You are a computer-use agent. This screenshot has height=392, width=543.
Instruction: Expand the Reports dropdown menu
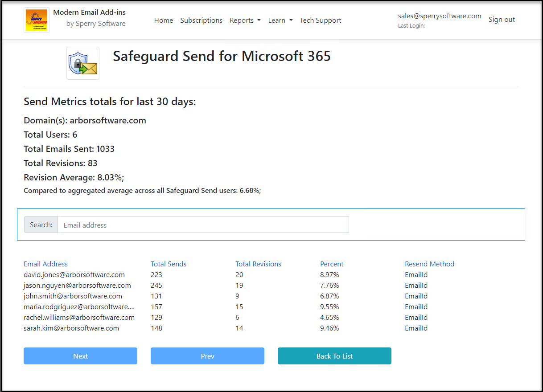tap(245, 20)
